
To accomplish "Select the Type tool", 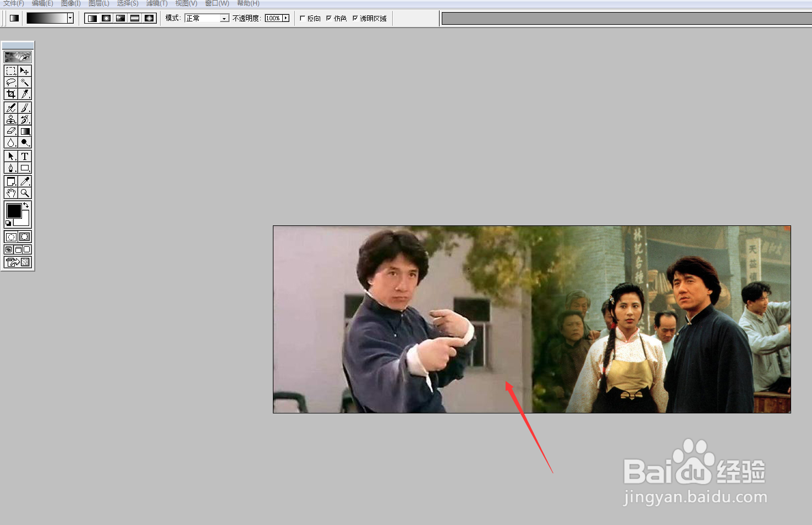I will coord(25,156).
